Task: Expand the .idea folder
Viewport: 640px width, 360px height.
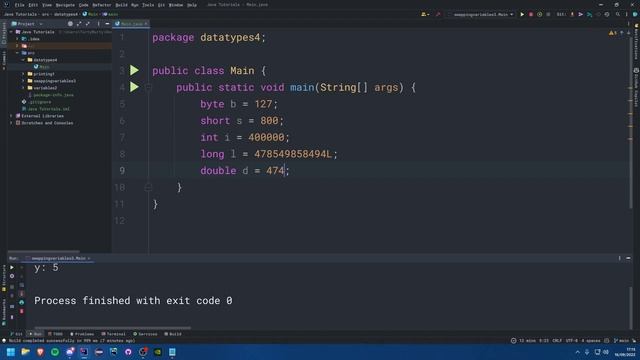Action: pos(17,39)
